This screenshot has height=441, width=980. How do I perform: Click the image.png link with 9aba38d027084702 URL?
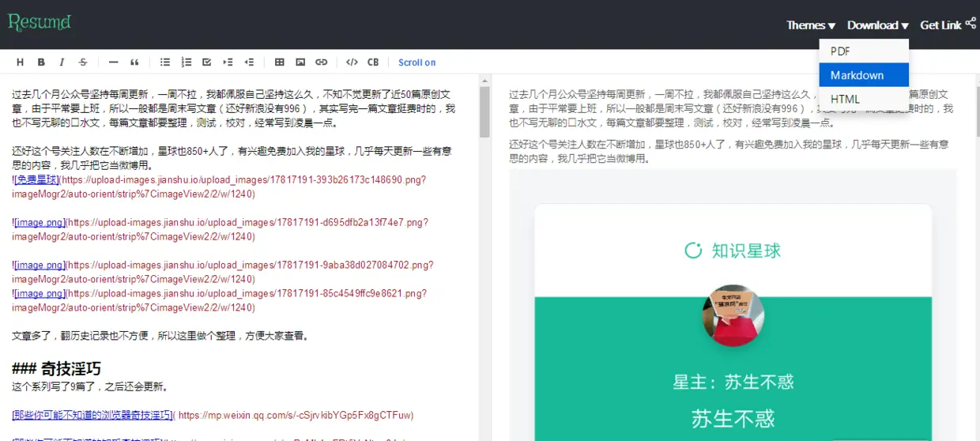click(x=40, y=265)
